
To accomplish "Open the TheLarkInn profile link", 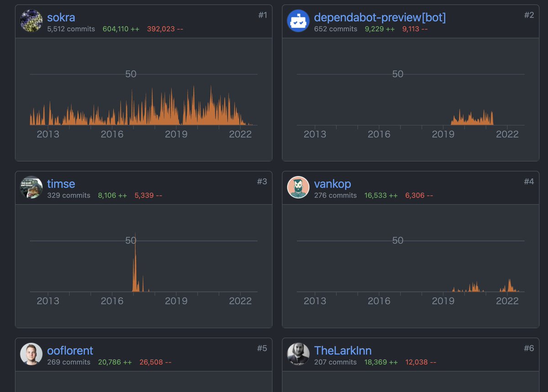I will click(343, 350).
